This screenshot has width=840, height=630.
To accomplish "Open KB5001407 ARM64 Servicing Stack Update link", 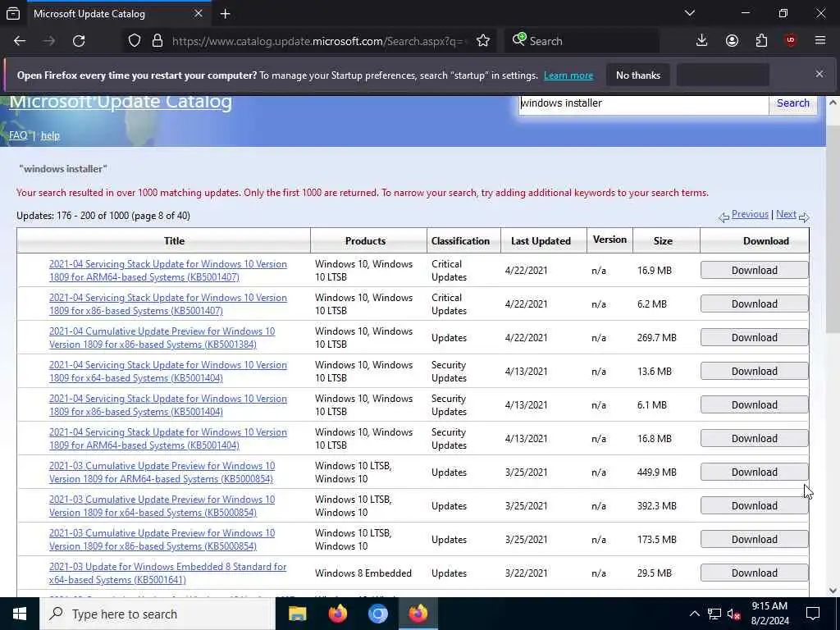I will tap(168, 271).
